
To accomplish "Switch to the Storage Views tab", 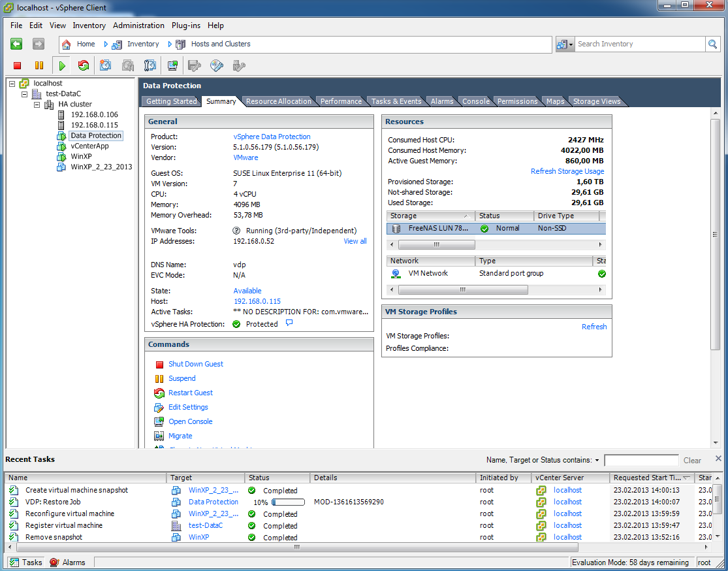I will (597, 101).
